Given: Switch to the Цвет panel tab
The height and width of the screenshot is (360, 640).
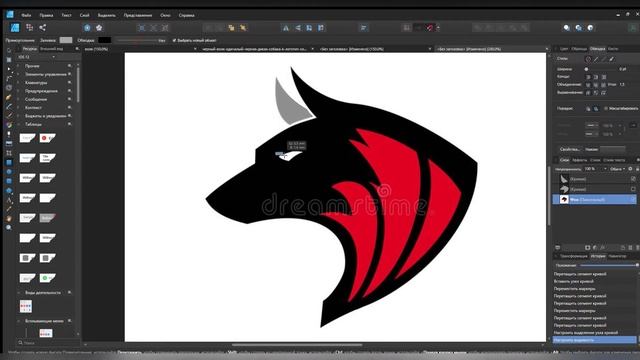Looking at the screenshot, I should [x=564, y=49].
